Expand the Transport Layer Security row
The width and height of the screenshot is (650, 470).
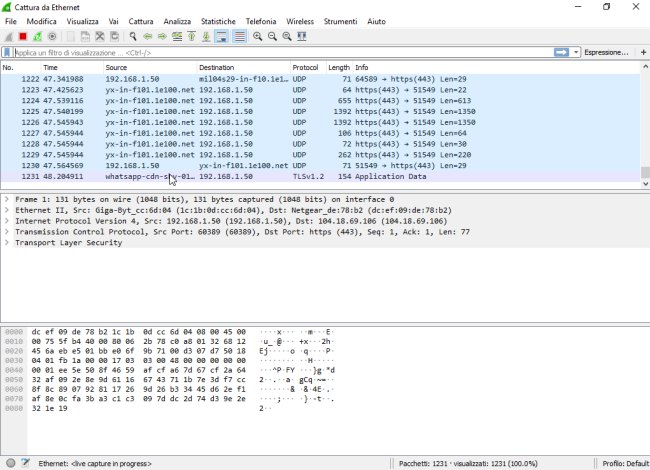tap(7, 242)
